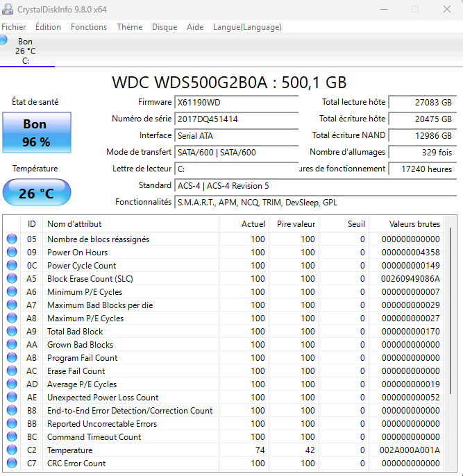
Task: Open the Fonctions menu
Action: [89, 27]
